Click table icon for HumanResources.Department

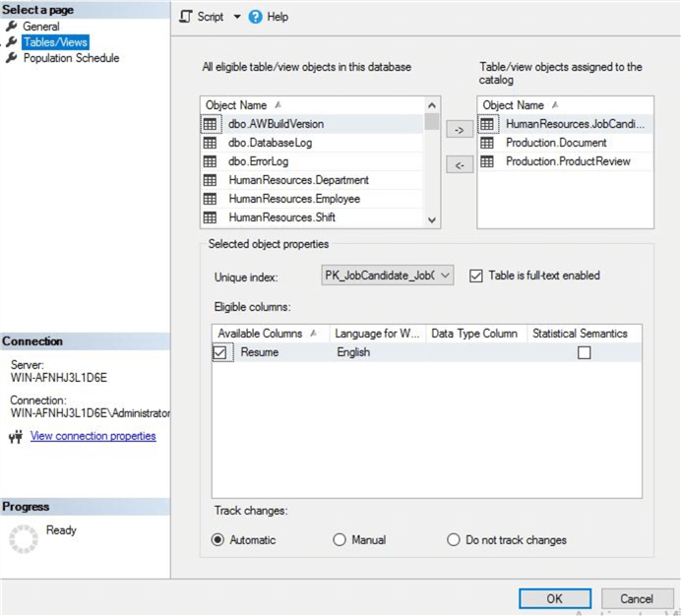tap(210, 180)
